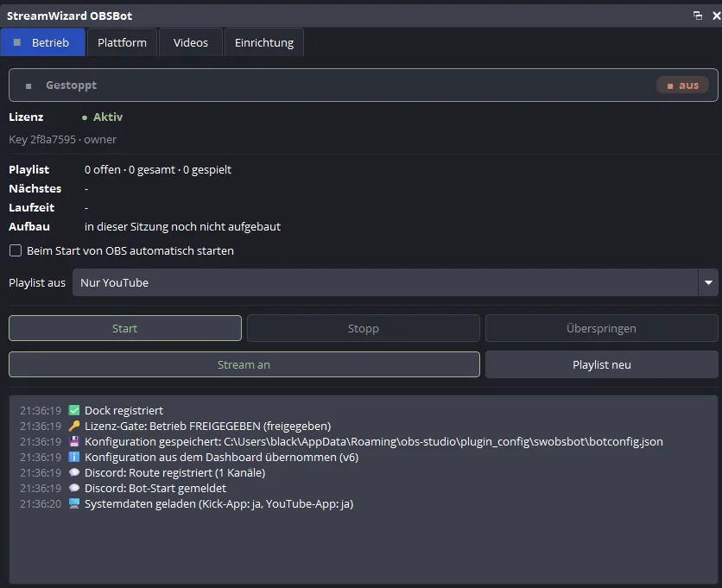The width and height of the screenshot is (722, 588).
Task: Click the 'Aktiv' license status text
Action: [108, 117]
